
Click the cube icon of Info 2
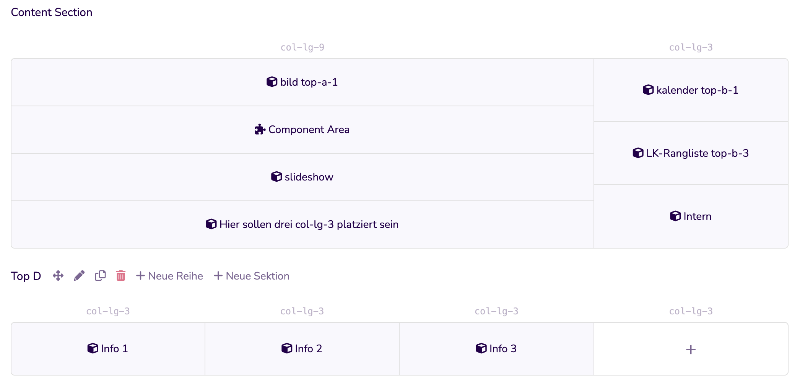coord(287,348)
